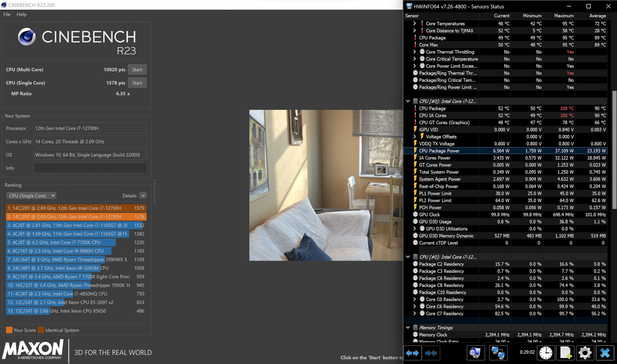Open the File menu in Cinebench
This screenshot has width=617, height=364.
7,14
